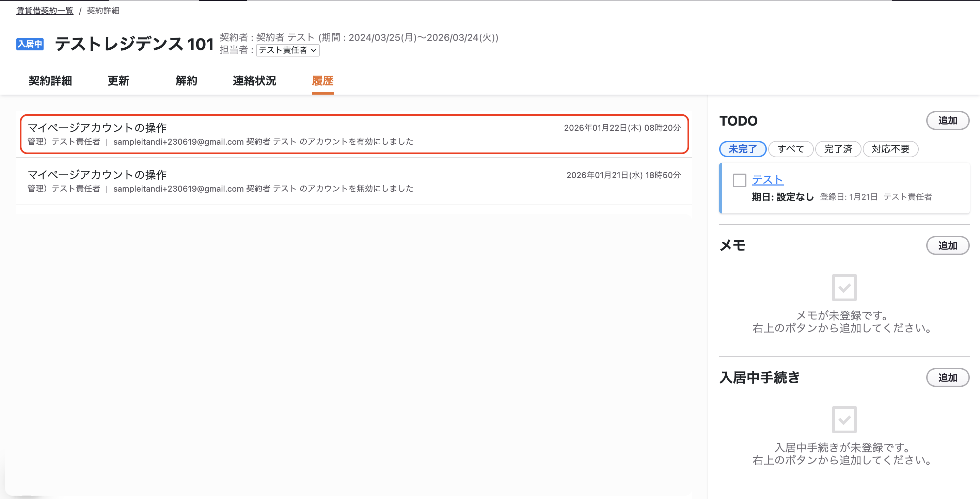Select the すべて TODO filter
The width and height of the screenshot is (980, 499).
click(x=791, y=149)
